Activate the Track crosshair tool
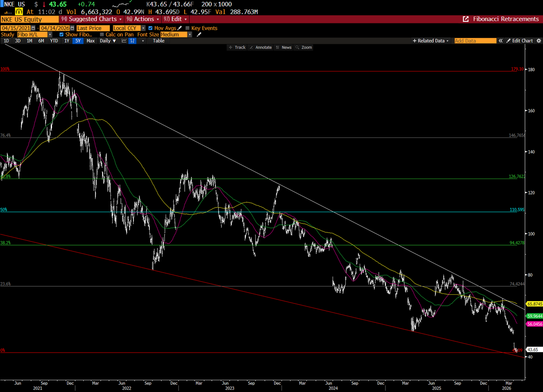The image size is (543, 392). pos(237,47)
